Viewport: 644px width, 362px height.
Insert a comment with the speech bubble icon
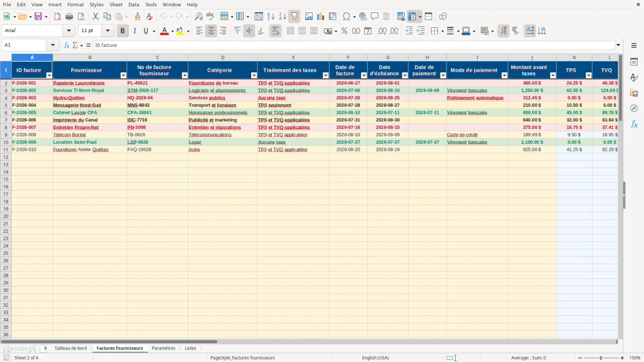[x=375, y=17]
